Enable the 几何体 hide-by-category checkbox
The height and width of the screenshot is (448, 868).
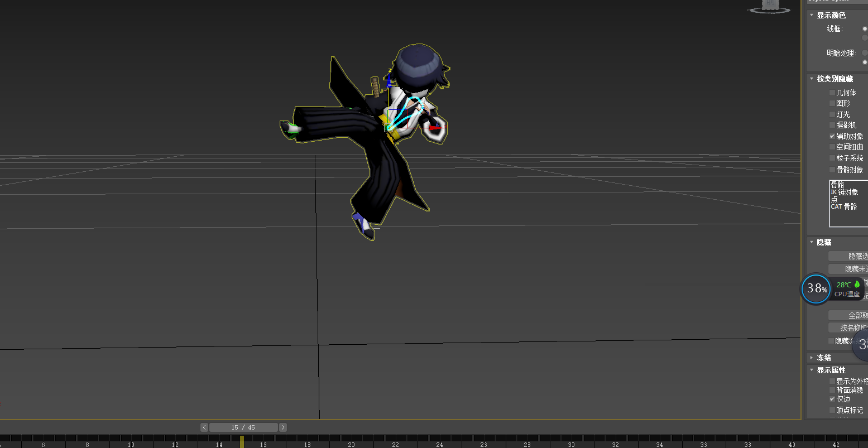832,93
